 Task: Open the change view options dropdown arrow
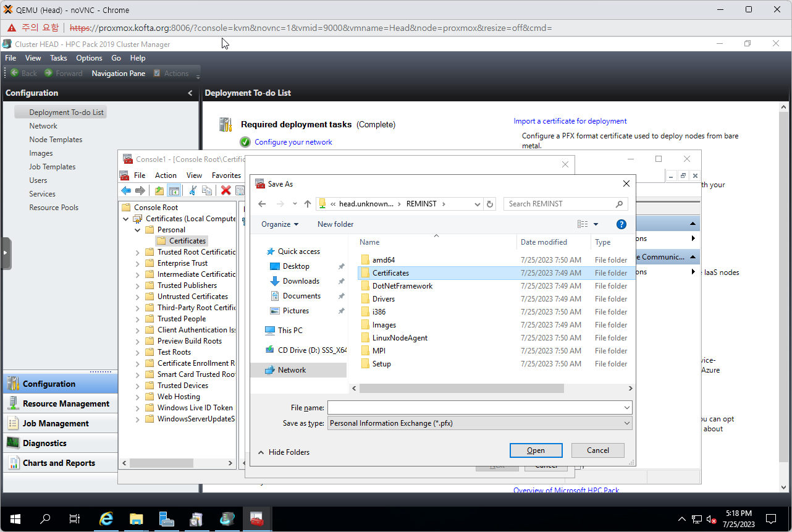[596, 224]
